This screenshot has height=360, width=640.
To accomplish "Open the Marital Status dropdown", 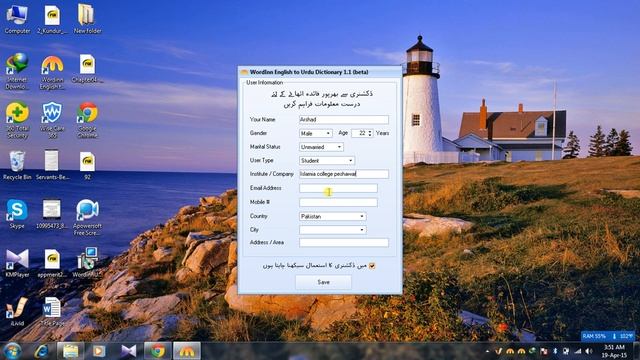I will (321, 147).
